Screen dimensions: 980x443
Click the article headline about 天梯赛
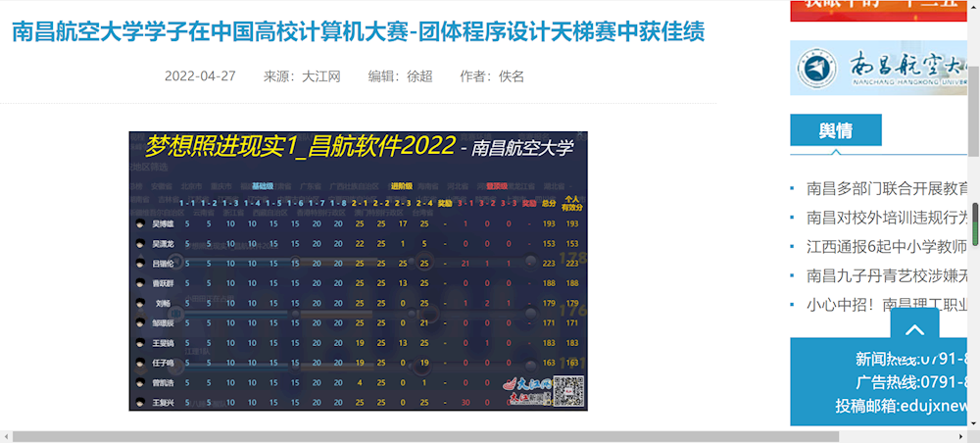358,31
